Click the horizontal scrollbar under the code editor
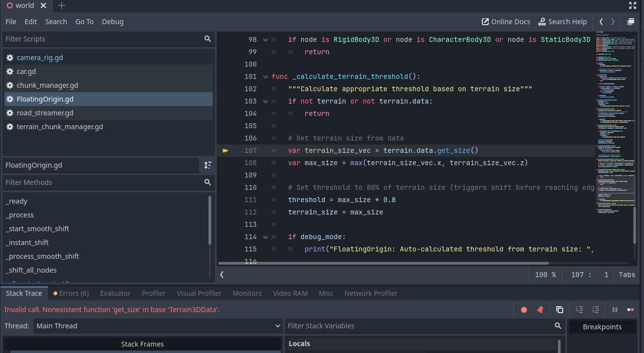 click(383, 263)
